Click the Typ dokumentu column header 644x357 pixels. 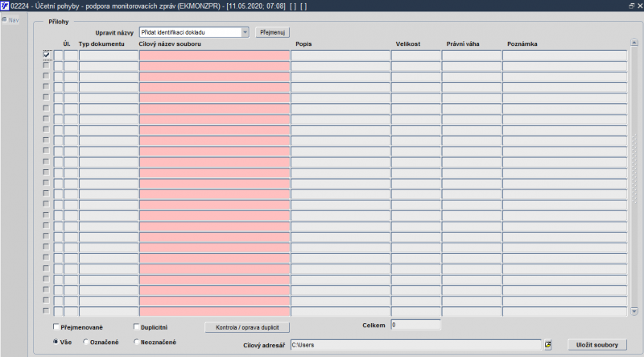[101, 44]
